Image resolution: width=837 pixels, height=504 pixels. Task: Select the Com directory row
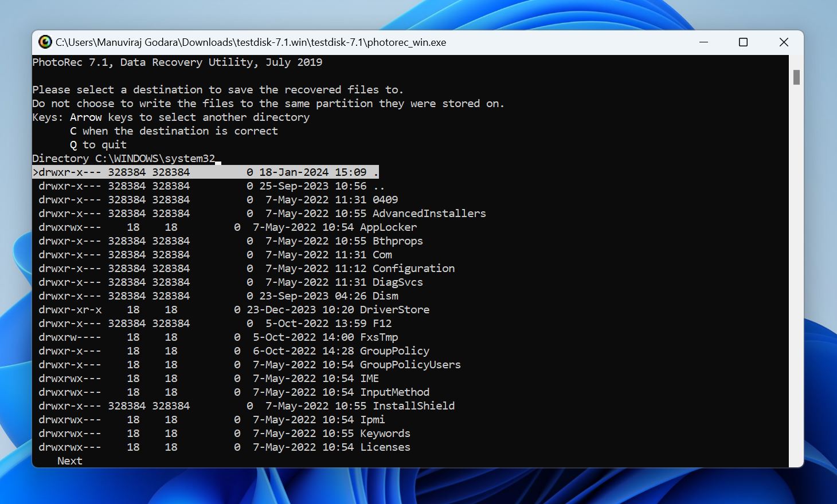[216, 254]
